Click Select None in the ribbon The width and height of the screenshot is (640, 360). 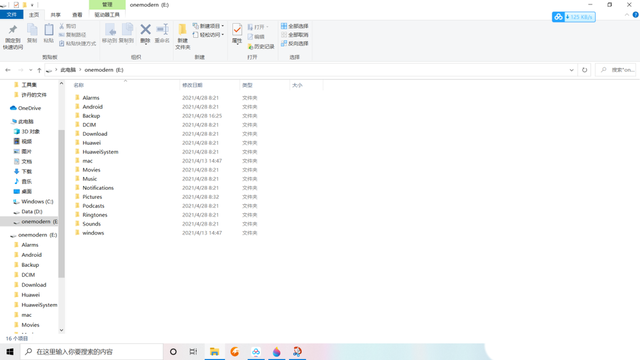[x=294, y=35]
